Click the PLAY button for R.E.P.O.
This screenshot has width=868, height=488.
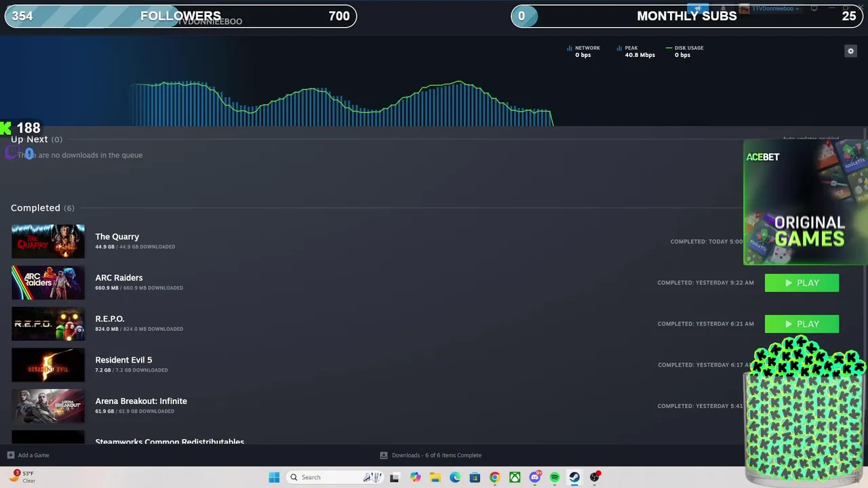[802, 324]
